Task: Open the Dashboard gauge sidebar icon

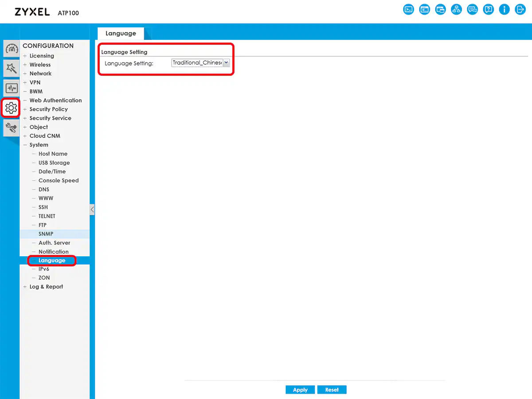Action: click(x=11, y=48)
